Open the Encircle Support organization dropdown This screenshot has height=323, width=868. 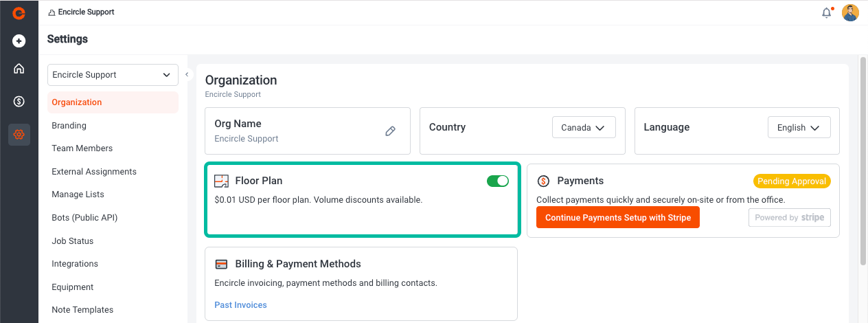coord(113,75)
